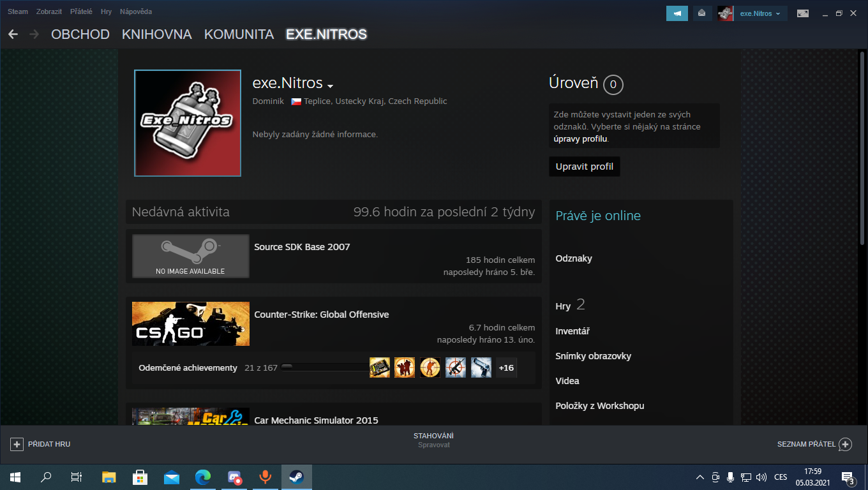Switch to Big Picture mode icon
Screen dimensions: 868x490
[802, 13]
